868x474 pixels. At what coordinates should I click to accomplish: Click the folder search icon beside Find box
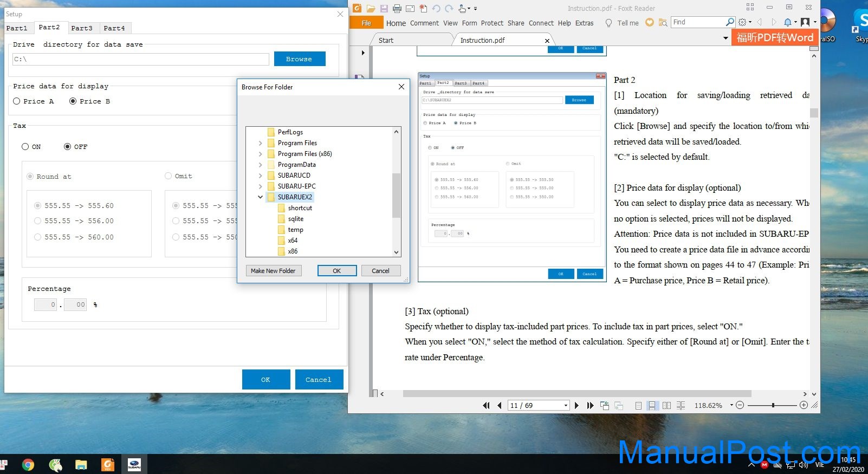point(663,22)
